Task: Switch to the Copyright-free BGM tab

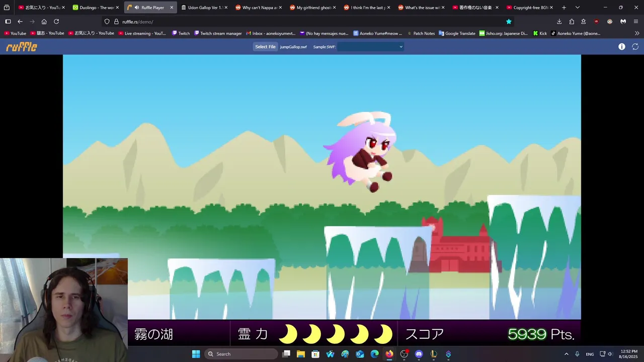Action: (x=530, y=8)
